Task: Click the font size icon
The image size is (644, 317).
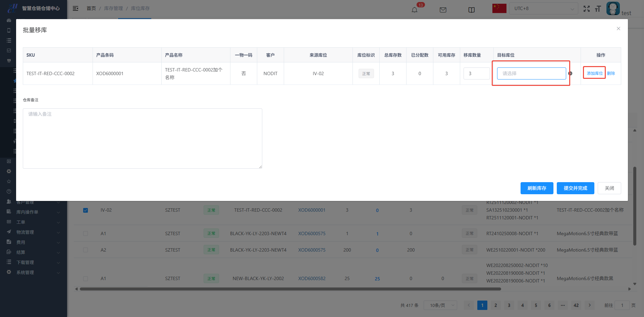Action: click(598, 9)
